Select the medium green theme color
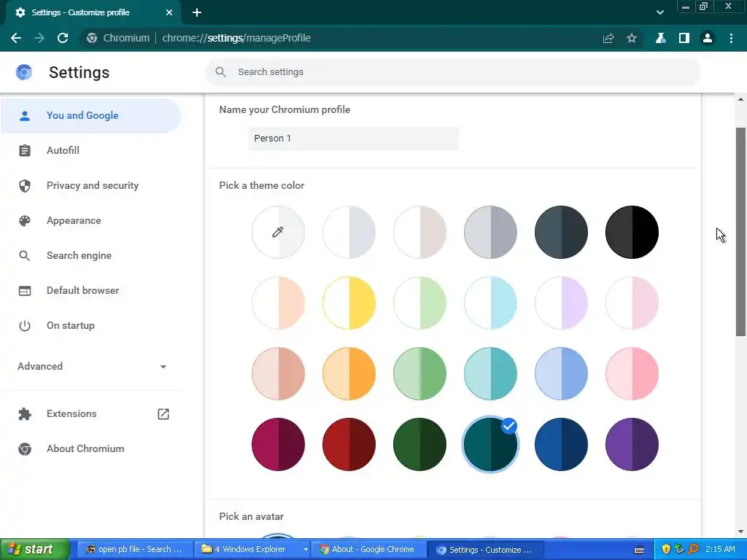This screenshot has width=747, height=560. click(419, 374)
